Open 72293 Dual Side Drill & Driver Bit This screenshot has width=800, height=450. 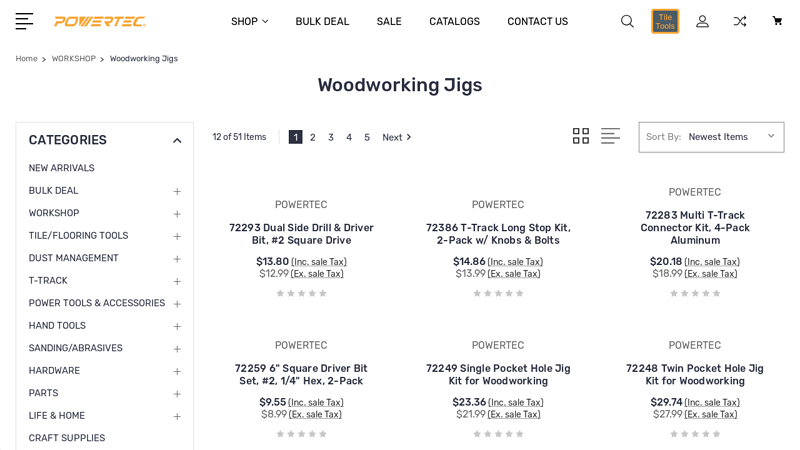click(x=301, y=234)
